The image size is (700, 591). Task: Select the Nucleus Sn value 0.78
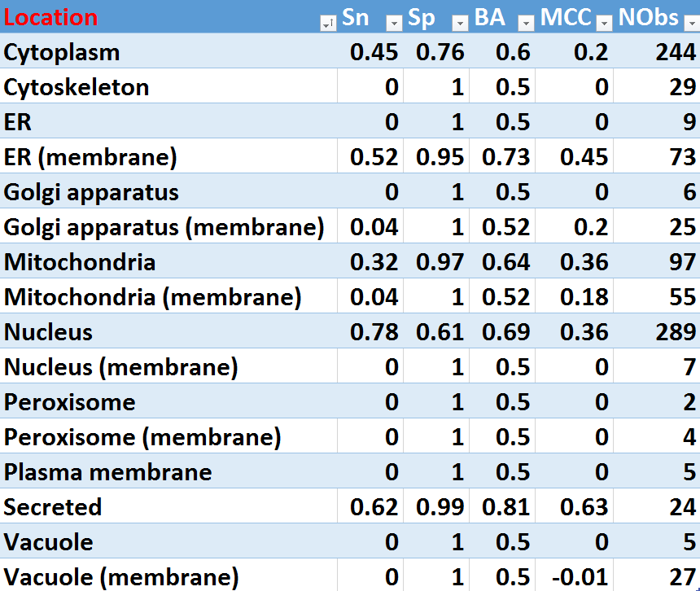374,332
